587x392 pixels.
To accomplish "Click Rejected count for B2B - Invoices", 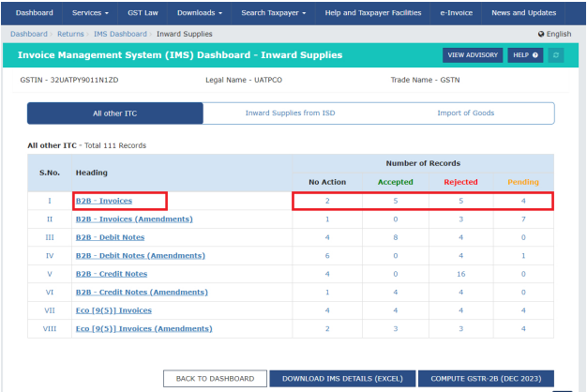I will [x=460, y=201].
